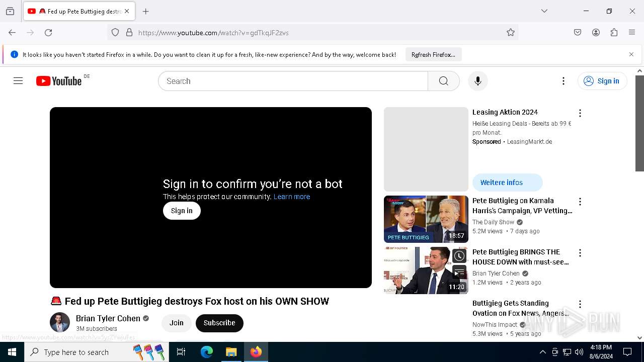Viewport: 644px width, 362px height.
Task: Click the Refresh Firefox button
Action: click(433, 54)
